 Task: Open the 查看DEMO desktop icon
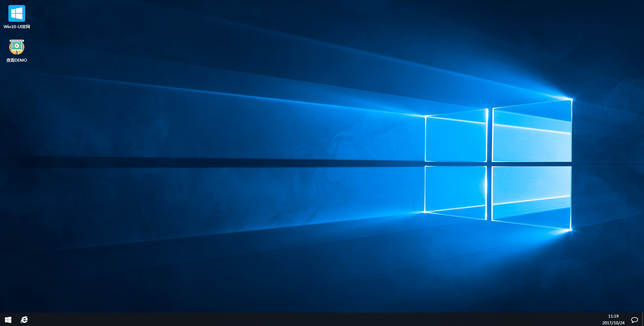click(16, 47)
